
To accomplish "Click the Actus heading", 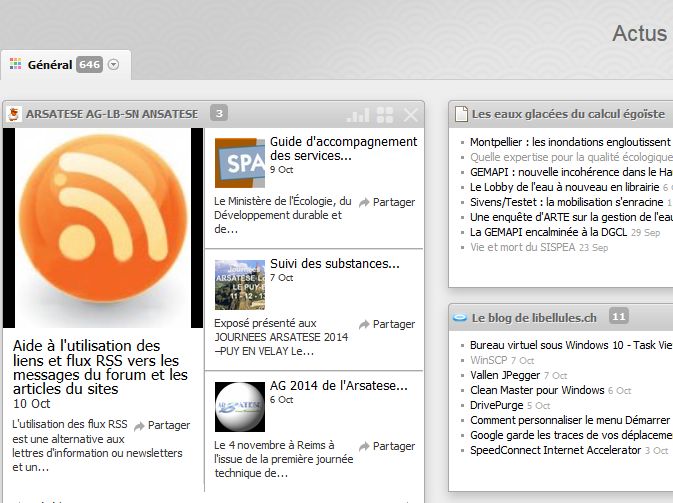I will coord(640,33).
